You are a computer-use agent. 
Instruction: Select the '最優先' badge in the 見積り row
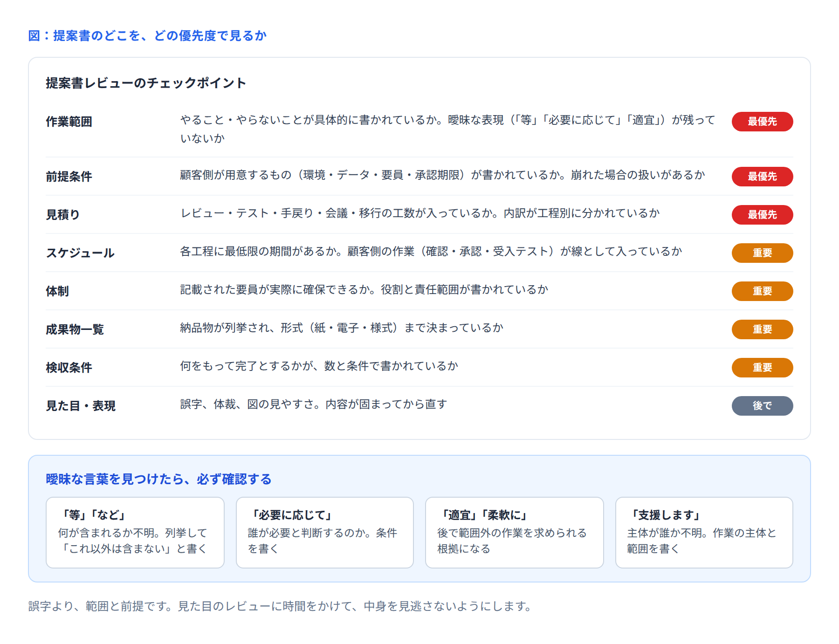click(x=762, y=215)
